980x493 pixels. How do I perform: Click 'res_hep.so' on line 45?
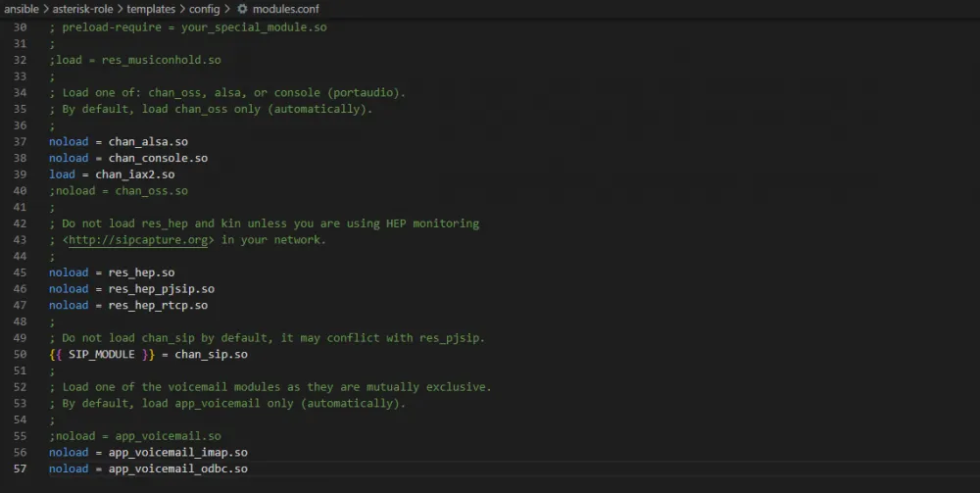[142, 272]
